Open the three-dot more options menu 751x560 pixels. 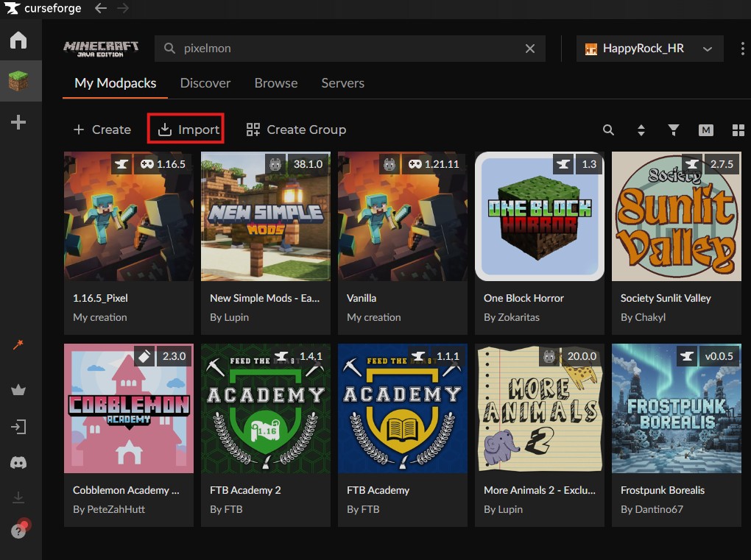coord(742,49)
